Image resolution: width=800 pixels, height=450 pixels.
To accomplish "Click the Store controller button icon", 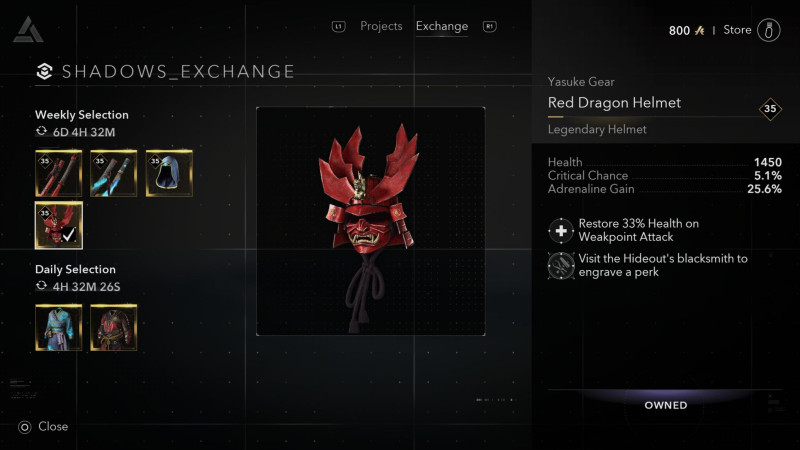I will [769, 30].
